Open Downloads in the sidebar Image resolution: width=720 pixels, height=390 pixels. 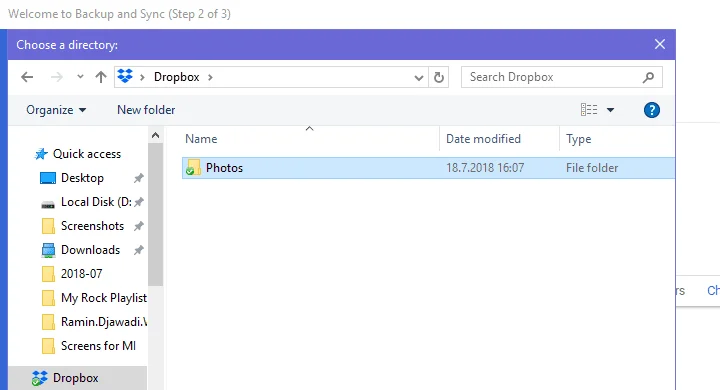(90, 250)
